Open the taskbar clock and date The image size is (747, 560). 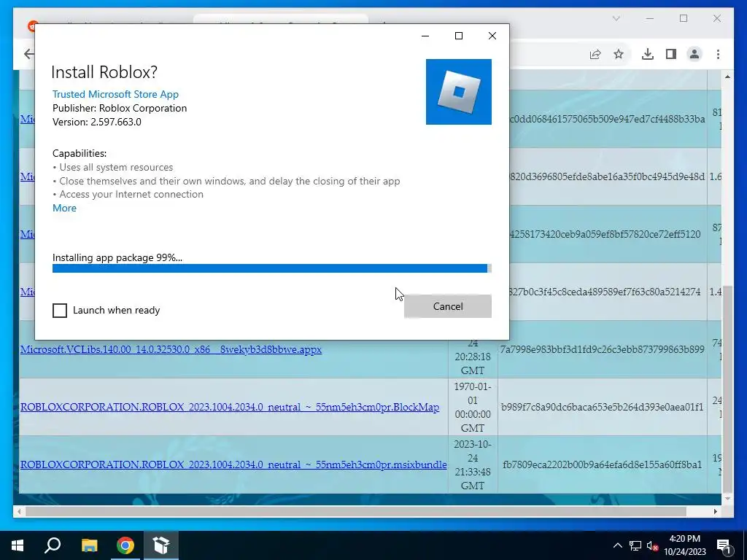coord(685,545)
